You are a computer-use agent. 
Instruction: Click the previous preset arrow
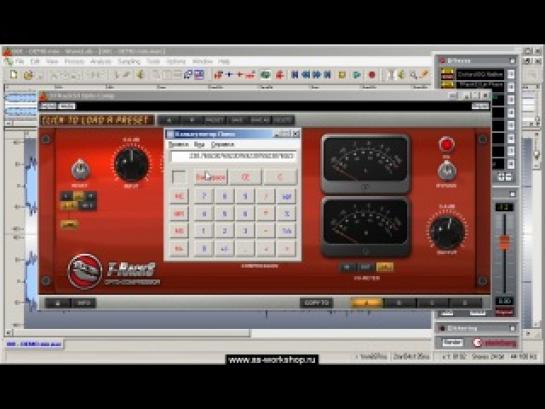coord(169,120)
